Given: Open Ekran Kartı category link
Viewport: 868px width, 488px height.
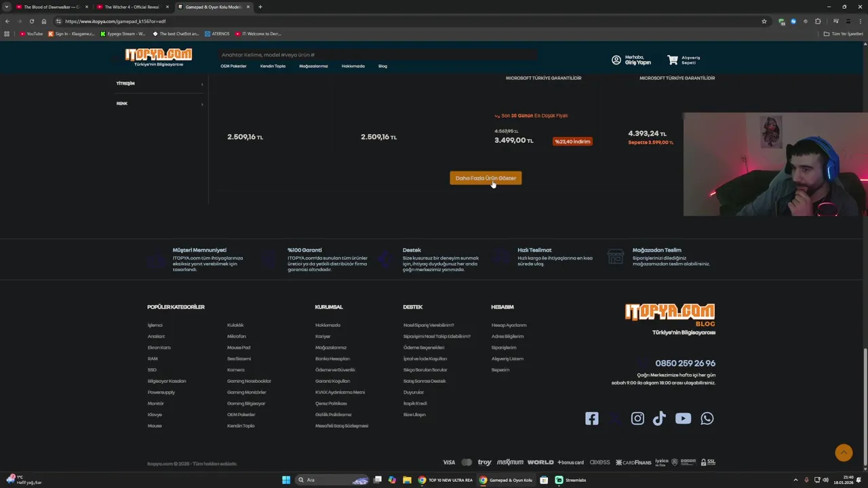Looking at the screenshot, I should pos(159,348).
